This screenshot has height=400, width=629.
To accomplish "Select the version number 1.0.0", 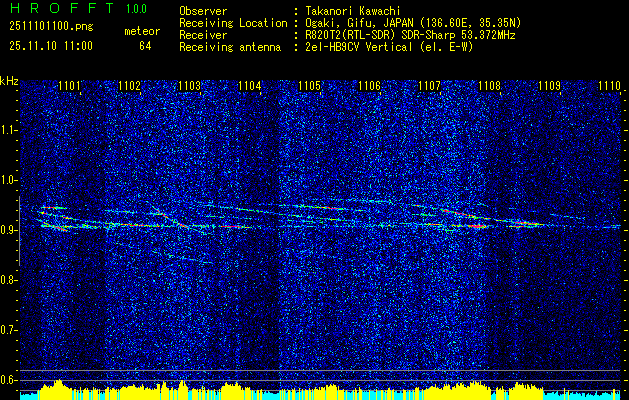I will [x=136, y=8].
